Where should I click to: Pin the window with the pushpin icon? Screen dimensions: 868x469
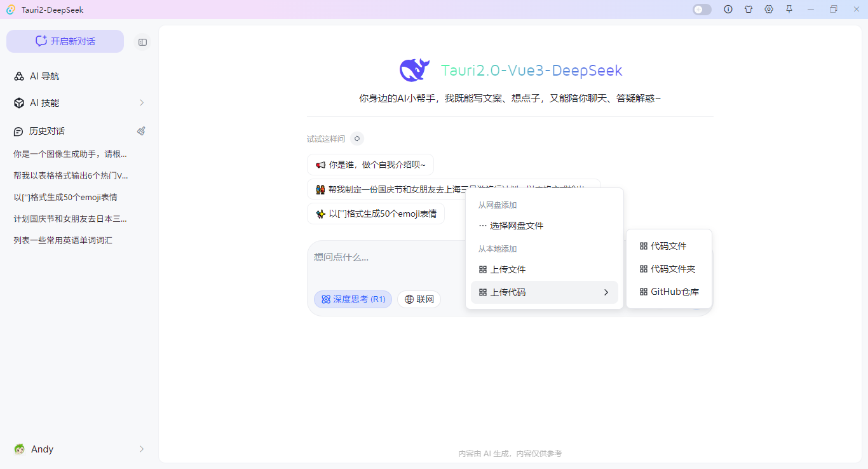[789, 10]
